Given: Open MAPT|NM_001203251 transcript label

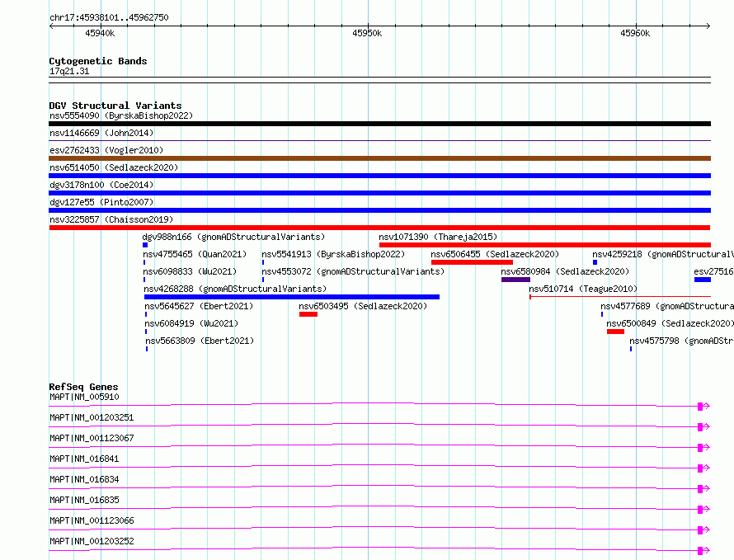Looking at the screenshot, I should click(92, 417).
